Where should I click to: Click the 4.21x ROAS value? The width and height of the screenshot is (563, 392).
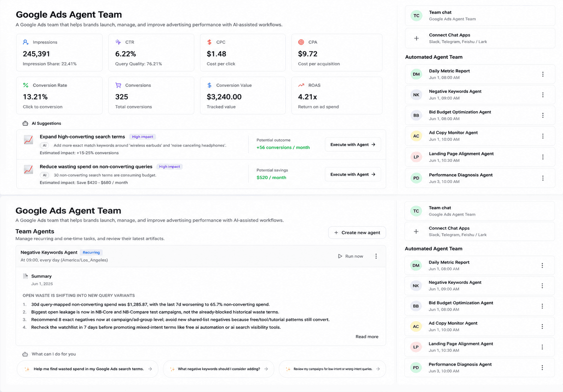pyautogui.click(x=307, y=97)
